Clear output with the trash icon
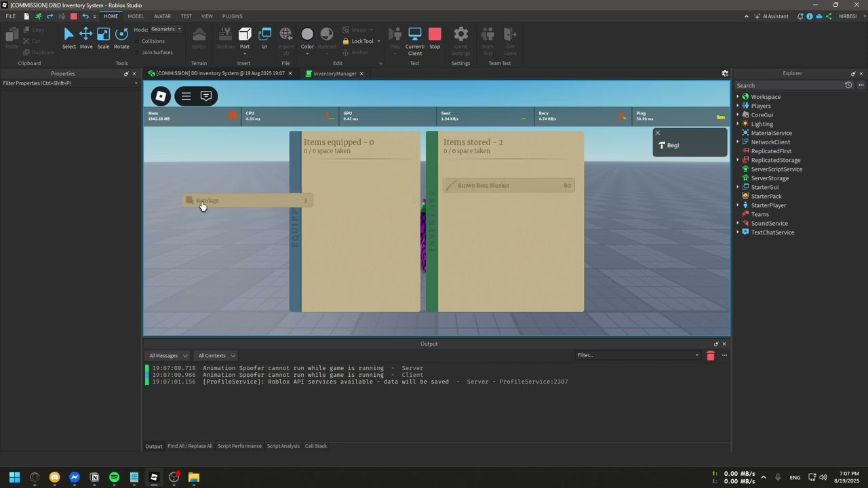The image size is (868, 488). 711,355
